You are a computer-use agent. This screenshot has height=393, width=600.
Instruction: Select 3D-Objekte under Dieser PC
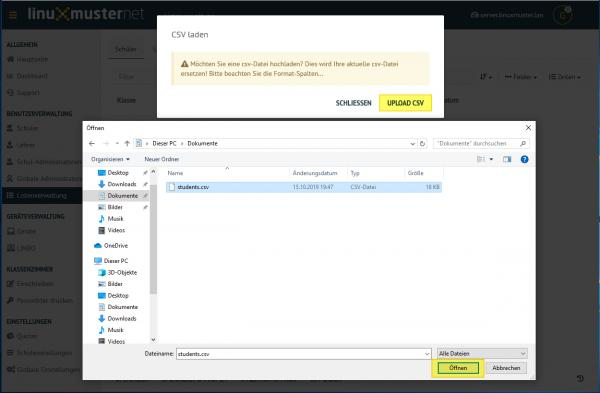coord(122,272)
